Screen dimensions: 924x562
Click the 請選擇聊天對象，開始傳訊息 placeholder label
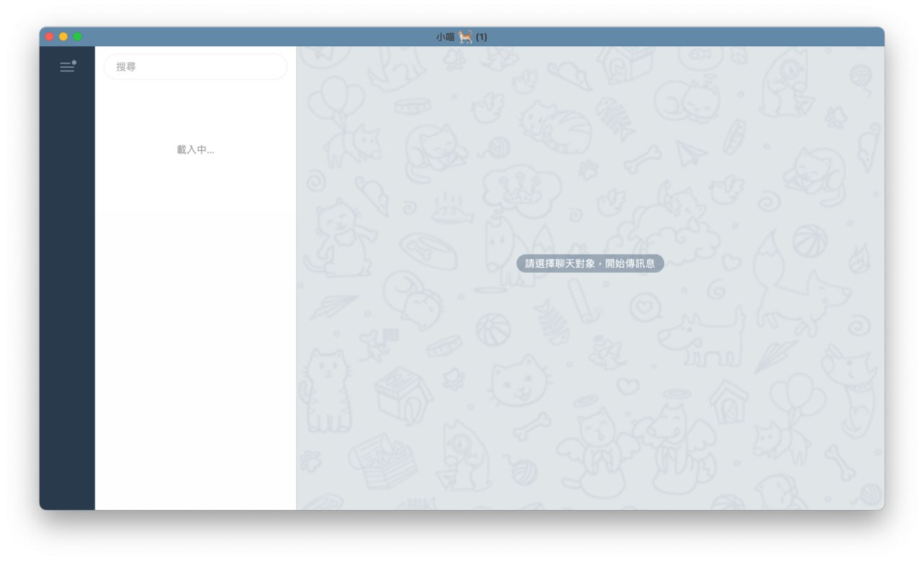click(590, 264)
